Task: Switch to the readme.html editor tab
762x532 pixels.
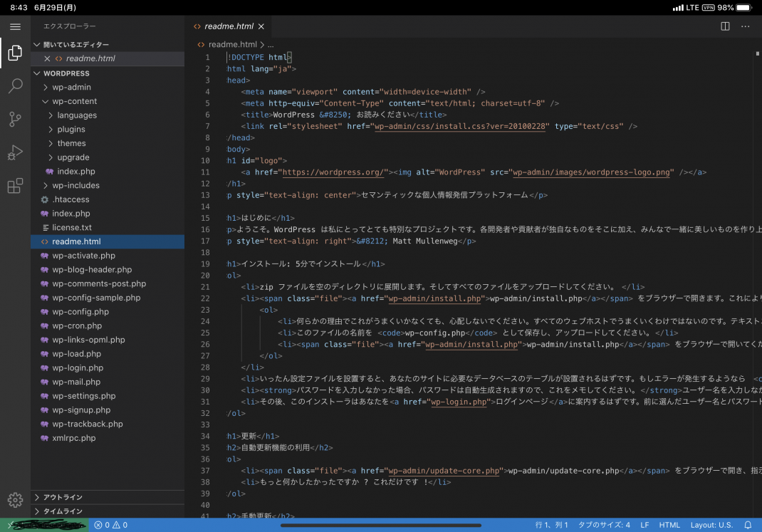Action: coord(229,26)
